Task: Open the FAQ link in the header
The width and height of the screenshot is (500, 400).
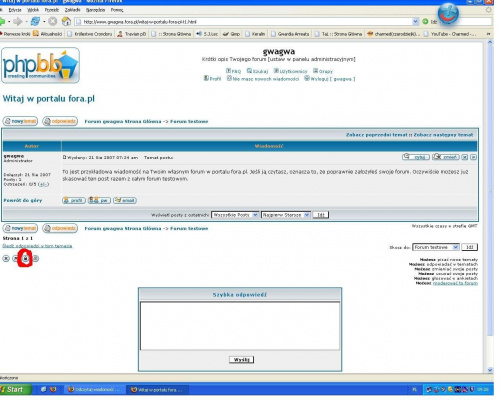Action: click(233, 71)
